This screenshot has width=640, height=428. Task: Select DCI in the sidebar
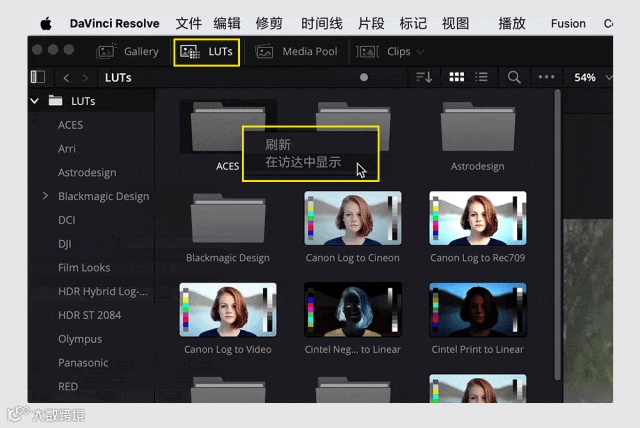click(x=67, y=220)
